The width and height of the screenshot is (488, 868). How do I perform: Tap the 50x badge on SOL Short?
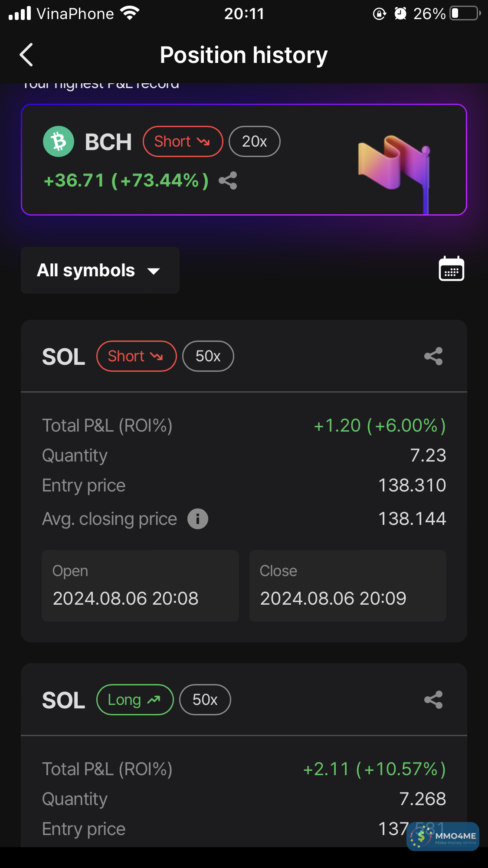[x=208, y=356]
